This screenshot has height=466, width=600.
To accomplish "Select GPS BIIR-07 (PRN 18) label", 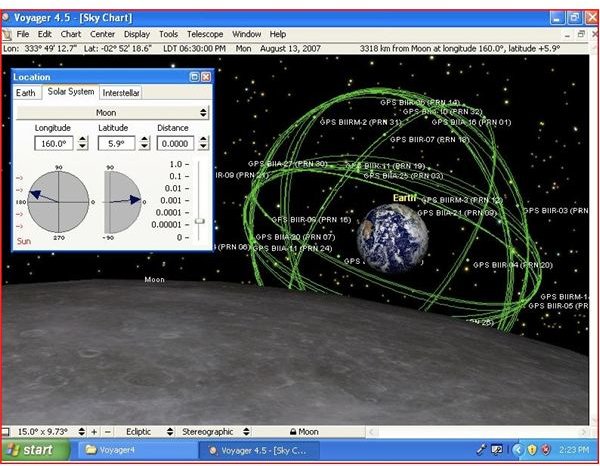I will pyautogui.click(x=430, y=139).
